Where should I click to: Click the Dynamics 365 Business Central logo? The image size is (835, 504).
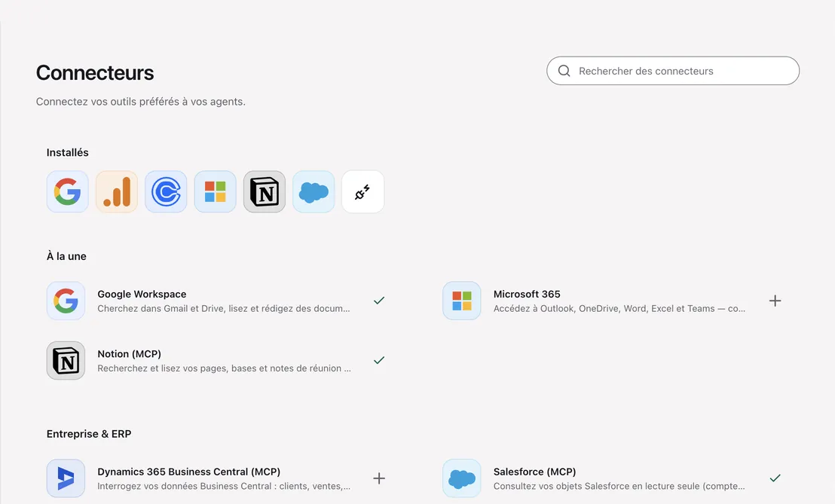pos(66,478)
